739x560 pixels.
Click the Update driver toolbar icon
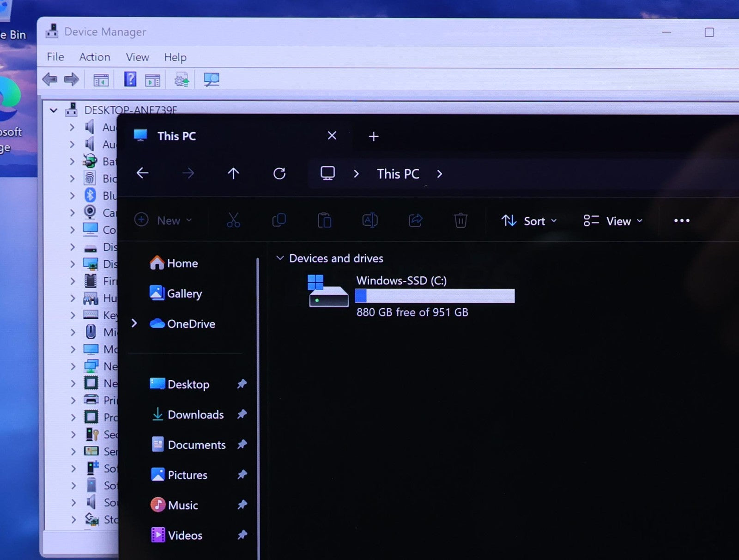pos(182,80)
